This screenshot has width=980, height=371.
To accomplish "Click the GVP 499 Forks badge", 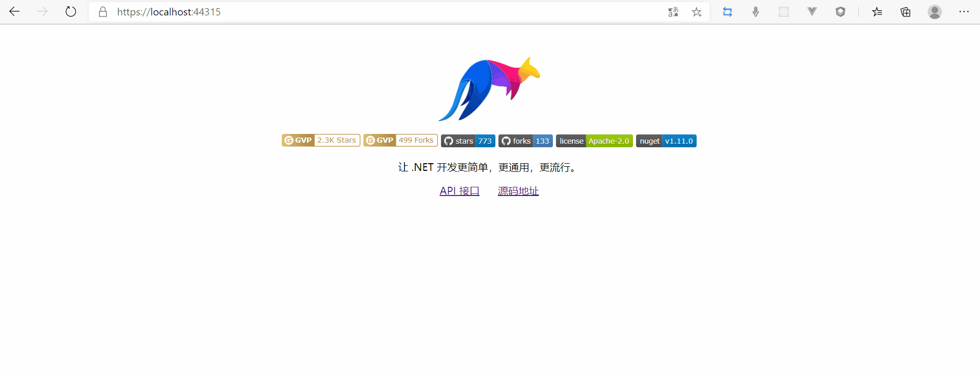I will click(x=400, y=141).
